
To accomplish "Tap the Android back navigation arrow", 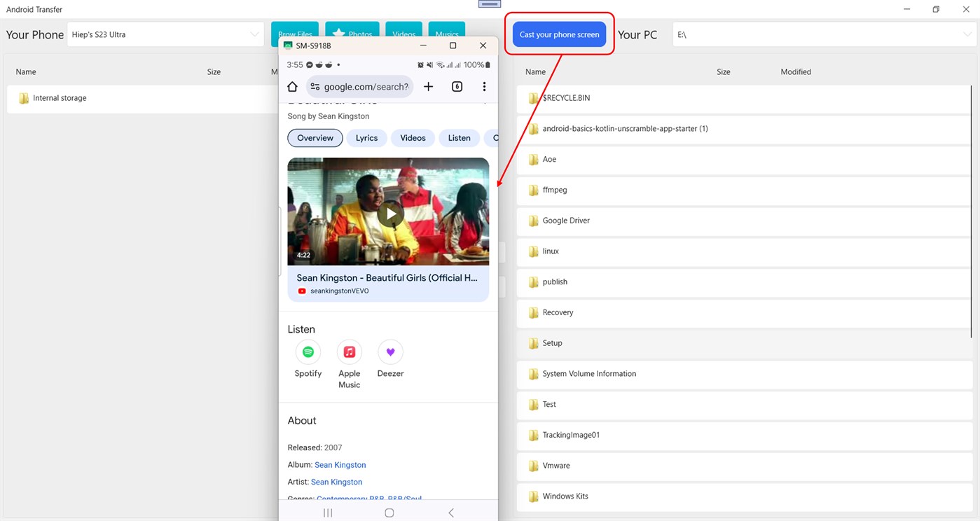I will click(450, 512).
